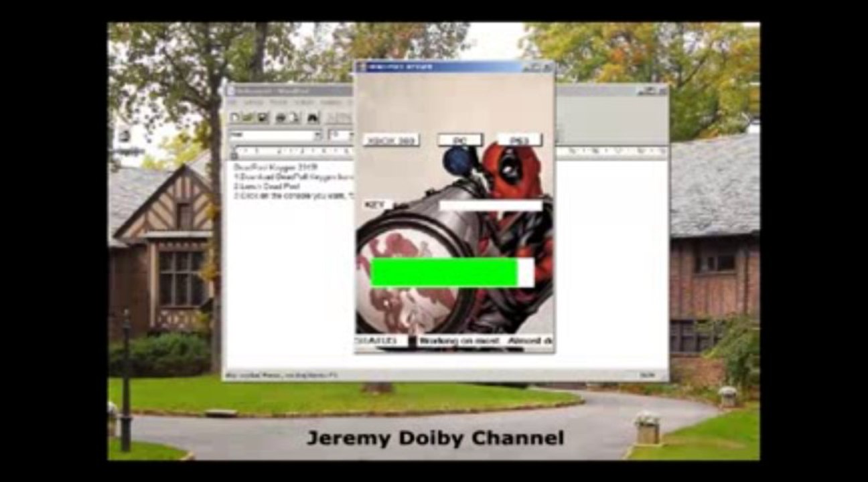Click the Print icon in WordPad toolbar
Image resolution: width=868 pixels, height=482 pixels.
(x=281, y=118)
